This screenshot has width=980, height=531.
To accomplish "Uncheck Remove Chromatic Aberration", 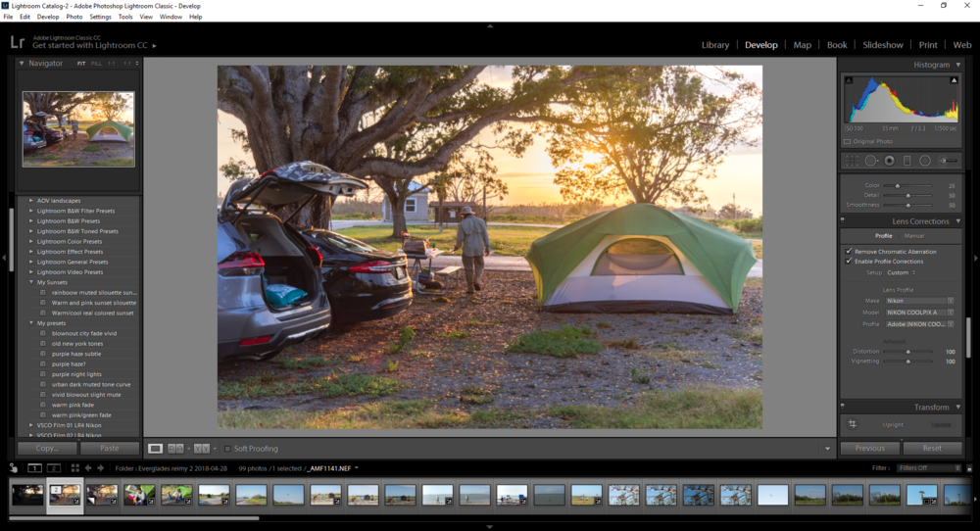I will pos(849,252).
